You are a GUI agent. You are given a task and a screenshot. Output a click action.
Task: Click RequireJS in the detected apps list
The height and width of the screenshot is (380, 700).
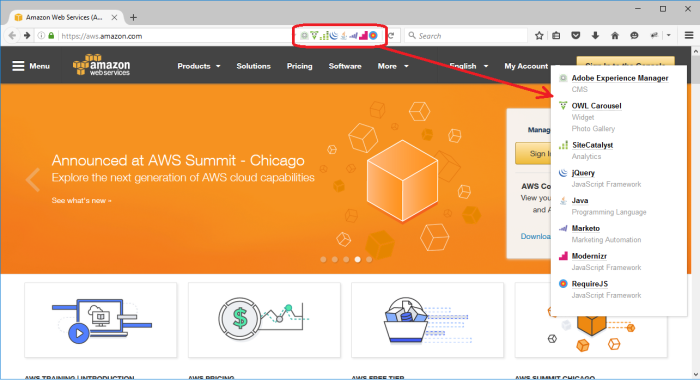click(x=590, y=284)
